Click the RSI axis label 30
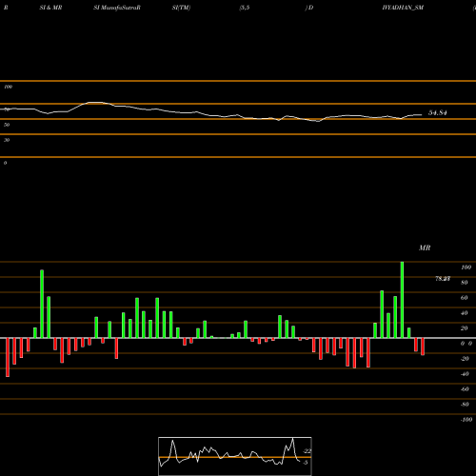This screenshot has width=476, height=476. (7, 140)
